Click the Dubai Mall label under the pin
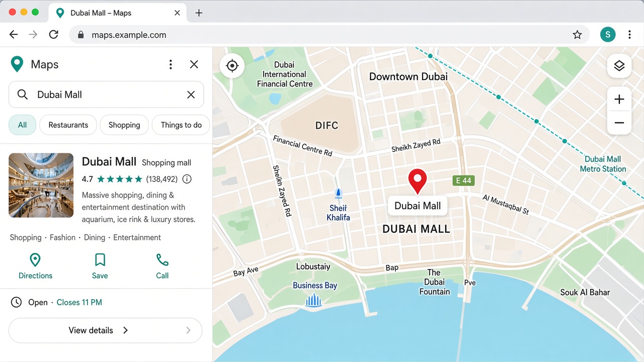Image resolution: width=644 pixels, height=362 pixels. coord(418,206)
